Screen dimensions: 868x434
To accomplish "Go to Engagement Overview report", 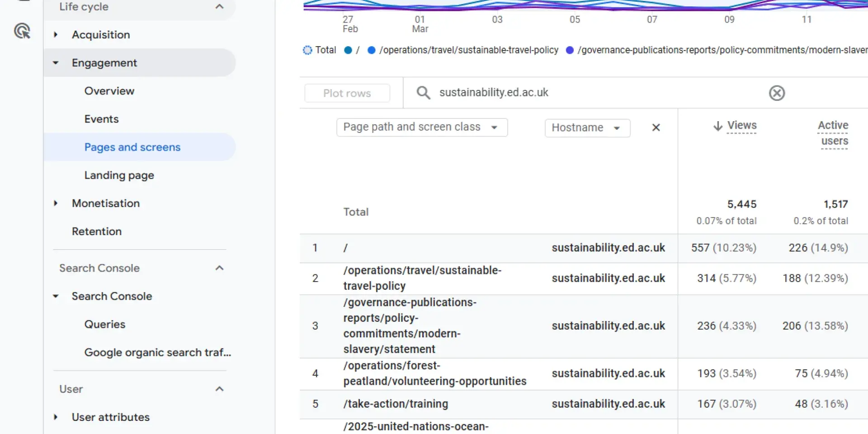I will [x=109, y=91].
